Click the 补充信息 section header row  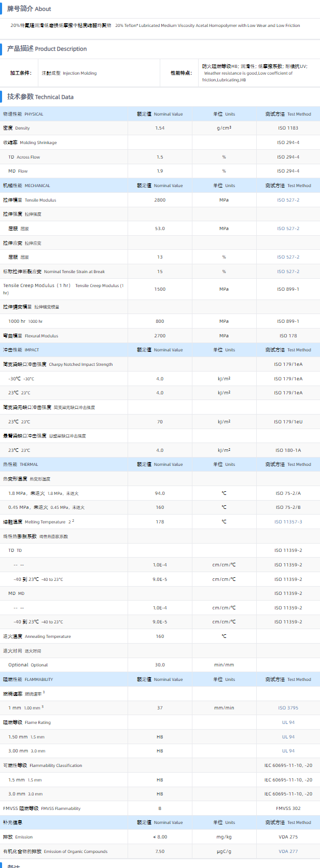[13, 822]
